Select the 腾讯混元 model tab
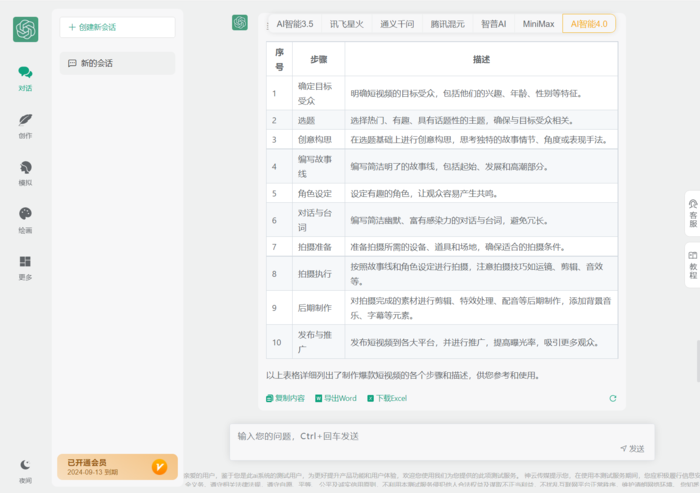The width and height of the screenshot is (700, 493). coord(448,23)
